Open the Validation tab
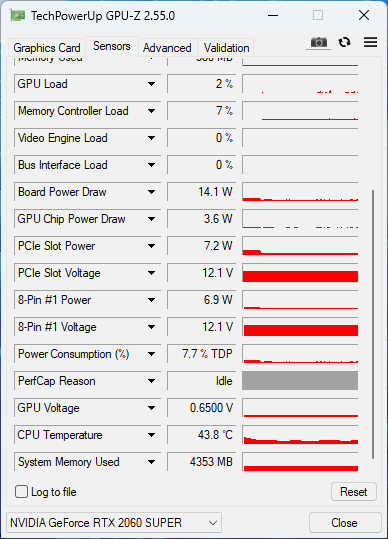The image size is (388, 539). [226, 47]
